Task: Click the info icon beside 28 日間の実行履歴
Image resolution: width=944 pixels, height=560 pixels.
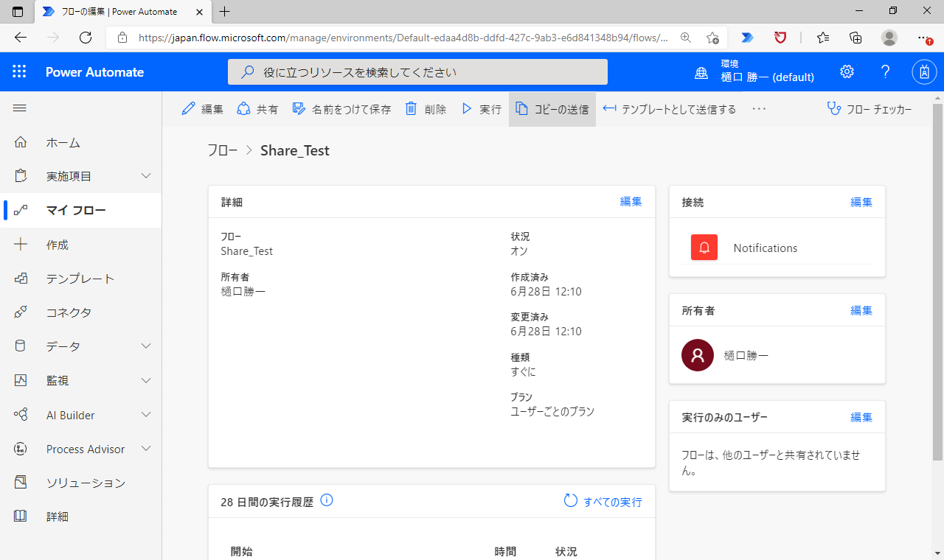Action: pyautogui.click(x=327, y=500)
